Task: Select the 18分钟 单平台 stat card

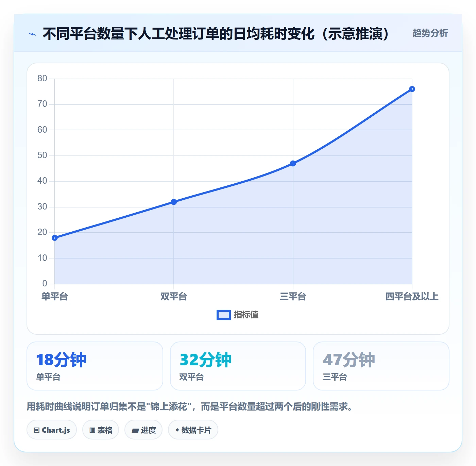Action: pyautogui.click(x=95, y=366)
